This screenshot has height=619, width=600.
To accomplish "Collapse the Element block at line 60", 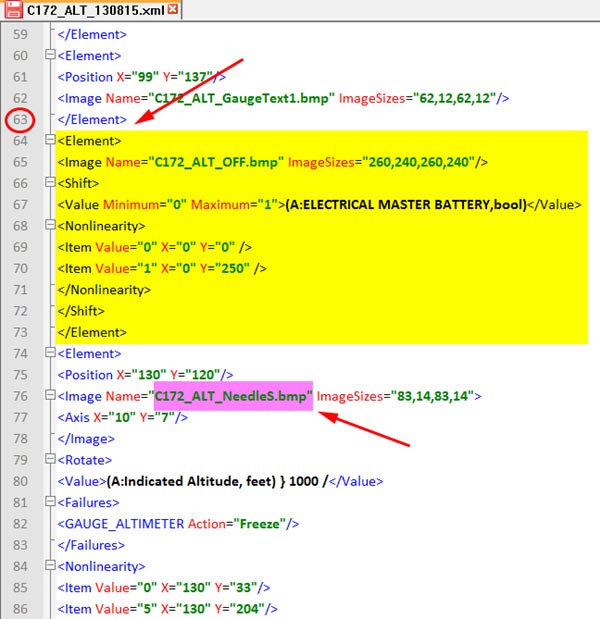I will click(50, 56).
